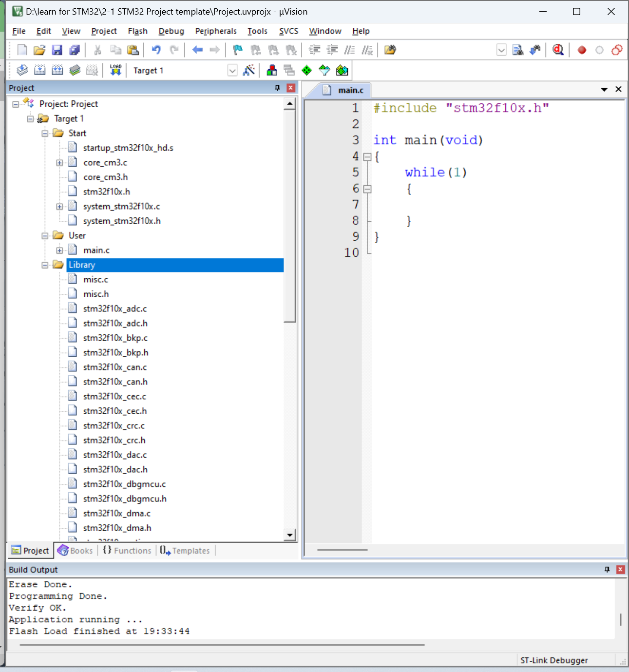Click the Cut scissors icon
The width and height of the screenshot is (629, 672).
[97, 50]
